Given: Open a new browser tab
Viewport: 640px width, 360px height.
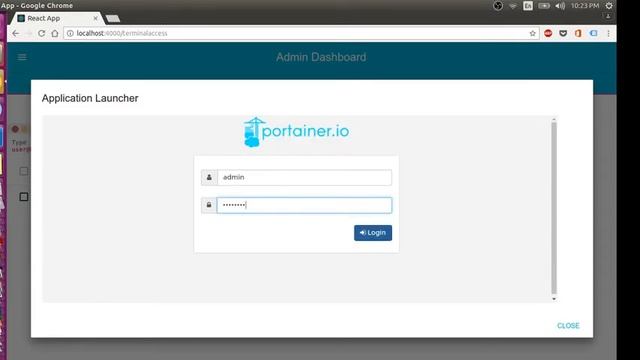Looking at the screenshot, I should tap(113, 18).
